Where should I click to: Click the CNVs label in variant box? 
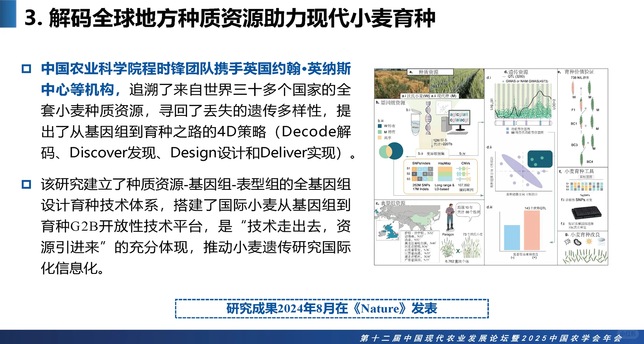pos(466,163)
